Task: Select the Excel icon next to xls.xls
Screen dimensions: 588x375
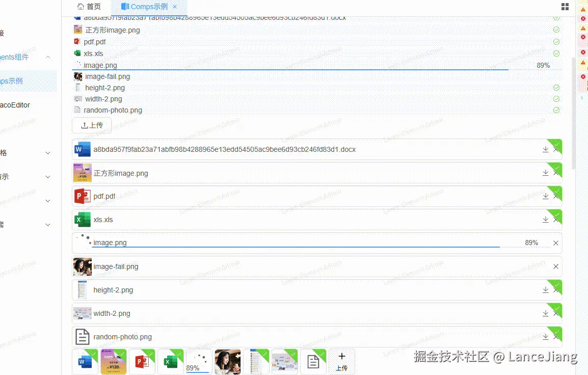Action: coord(82,219)
